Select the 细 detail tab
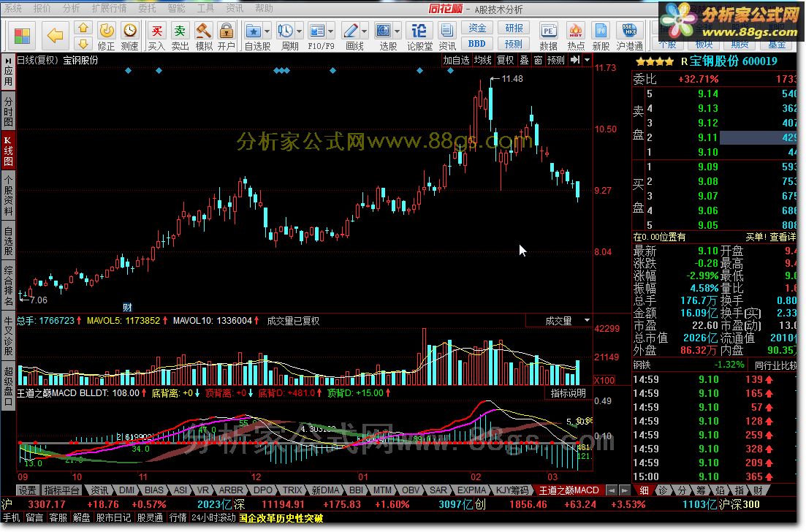Viewport: 806px width, 532px height. pyautogui.click(x=644, y=490)
